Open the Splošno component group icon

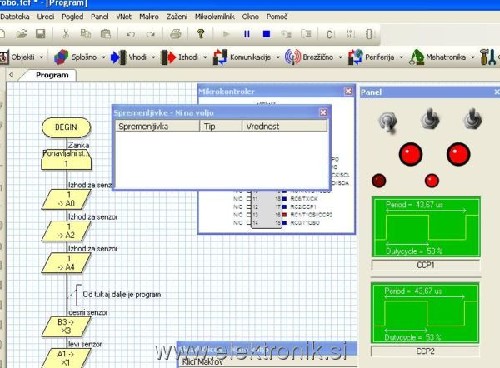tap(61, 57)
